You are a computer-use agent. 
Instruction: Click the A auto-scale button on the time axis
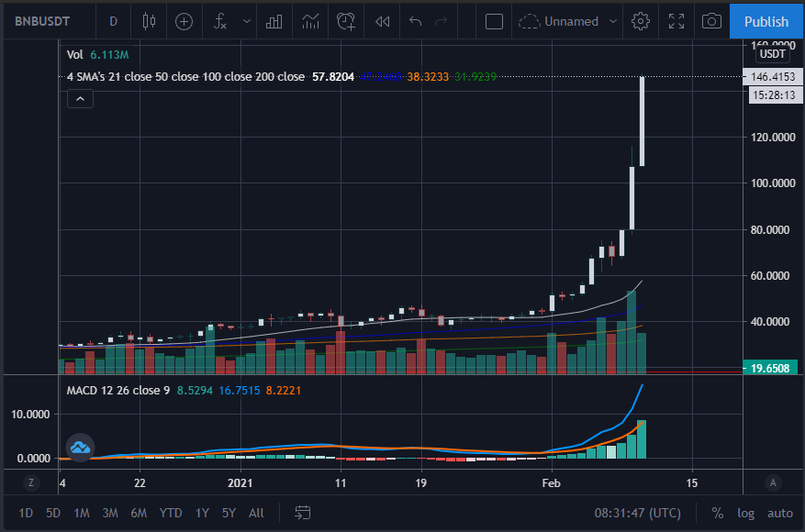(773, 482)
